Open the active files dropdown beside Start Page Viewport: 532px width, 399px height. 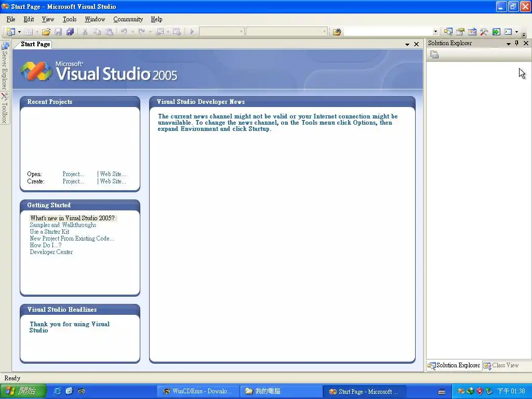407,45
